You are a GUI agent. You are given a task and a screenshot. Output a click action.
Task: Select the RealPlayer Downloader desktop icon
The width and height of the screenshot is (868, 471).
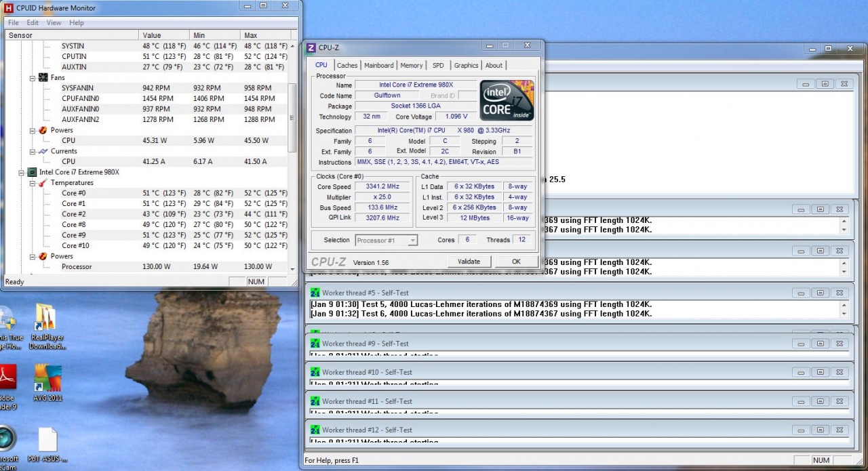[x=46, y=327]
